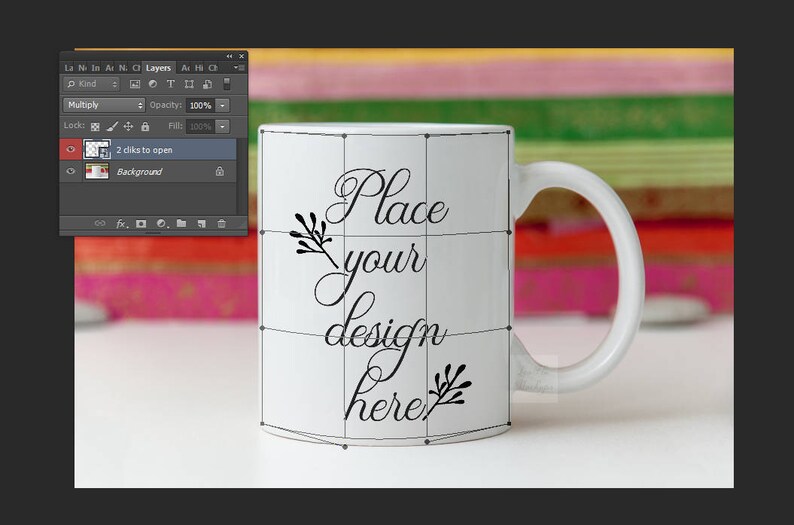Viewport: 794px width, 525px height.
Task: Lock image pixels with the brush icon
Action: coord(112,126)
